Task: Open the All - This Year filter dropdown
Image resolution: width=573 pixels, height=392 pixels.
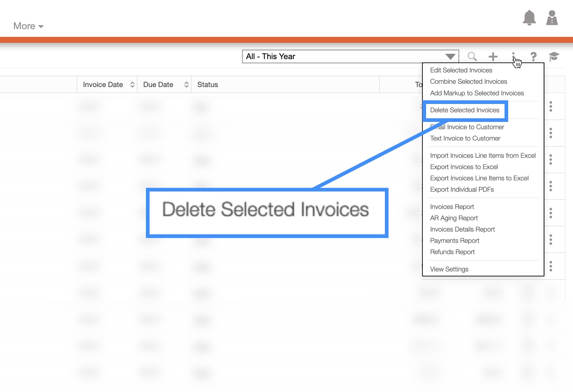Action: (x=350, y=56)
